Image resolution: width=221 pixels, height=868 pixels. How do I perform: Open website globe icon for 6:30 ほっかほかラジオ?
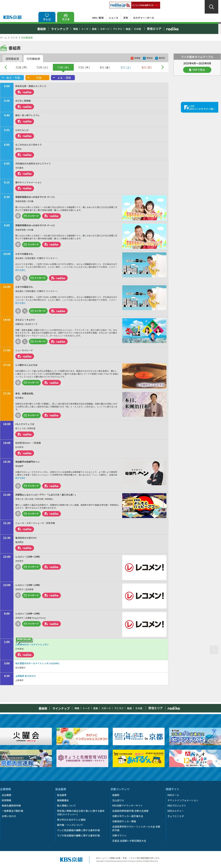tap(18, 216)
